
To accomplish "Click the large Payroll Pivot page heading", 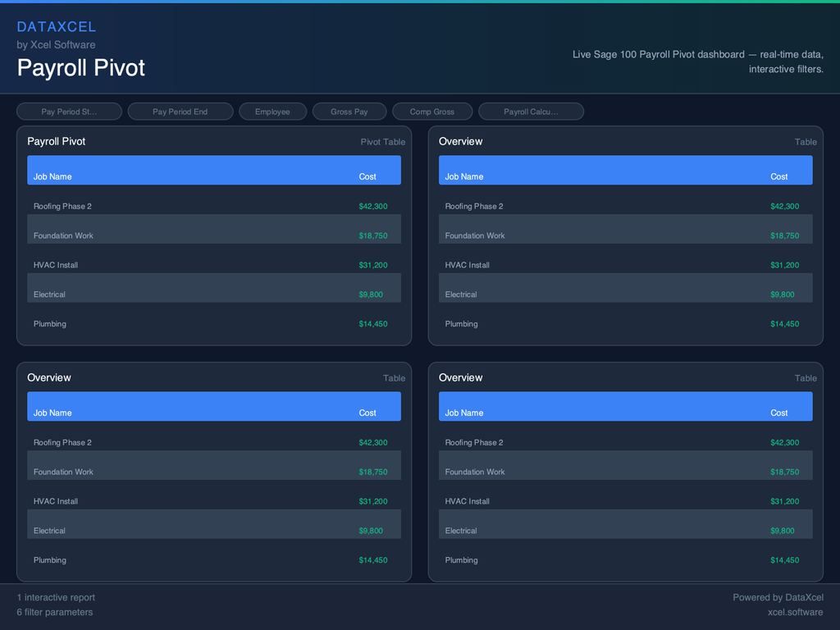I will click(80, 67).
